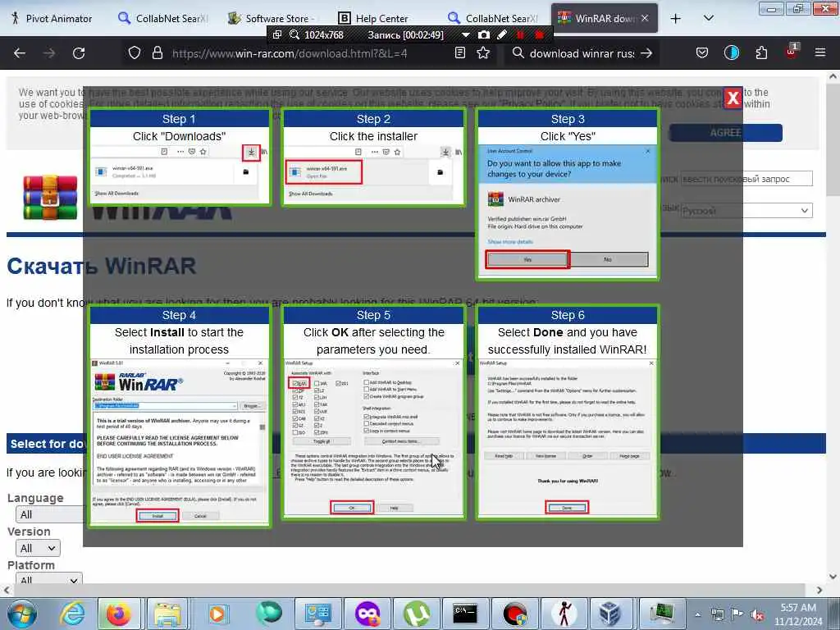Launch Internet Explorer from the taskbar
Viewport: 840px width, 630px height.
point(72,614)
